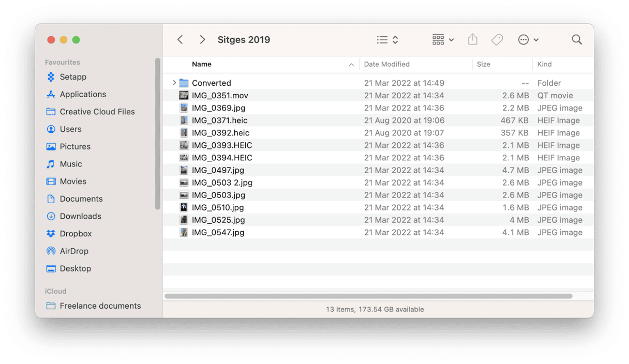Select the IMG_0351.mov file name
This screenshot has width=629, height=364.
tap(220, 95)
